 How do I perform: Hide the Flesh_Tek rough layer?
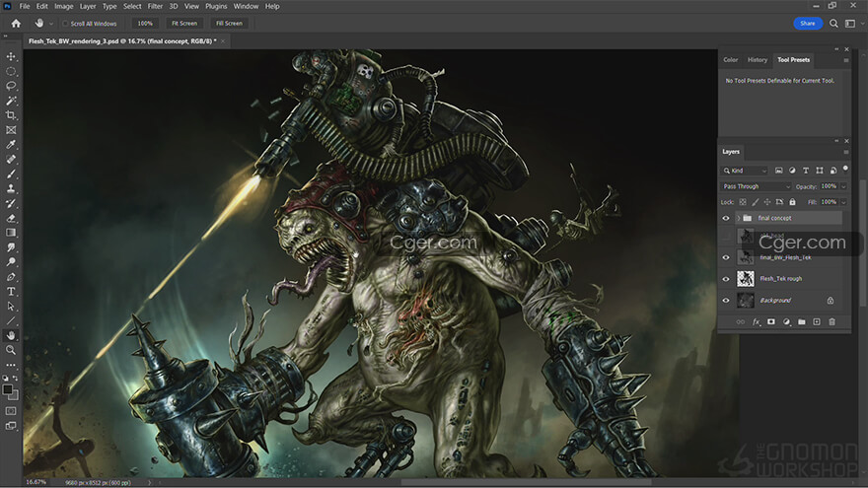click(726, 279)
